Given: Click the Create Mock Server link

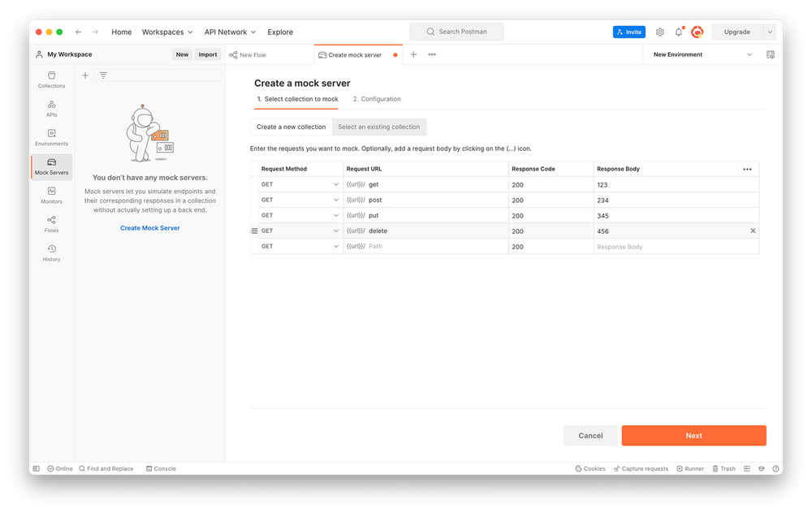Looking at the screenshot, I should [x=150, y=228].
